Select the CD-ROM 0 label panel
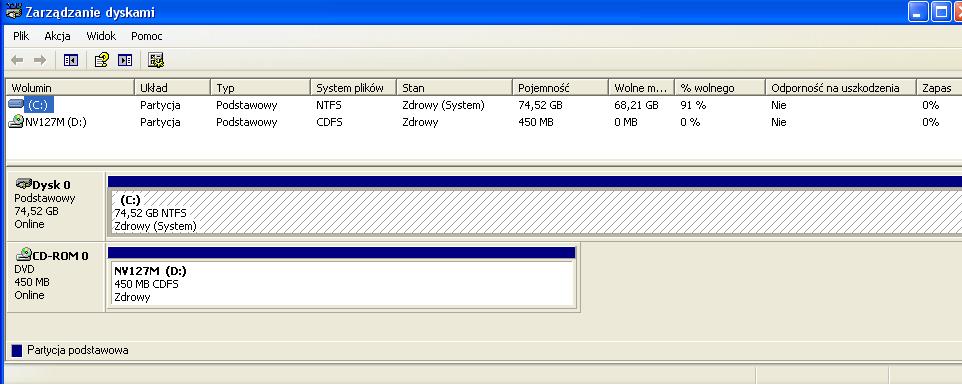 click(x=55, y=277)
